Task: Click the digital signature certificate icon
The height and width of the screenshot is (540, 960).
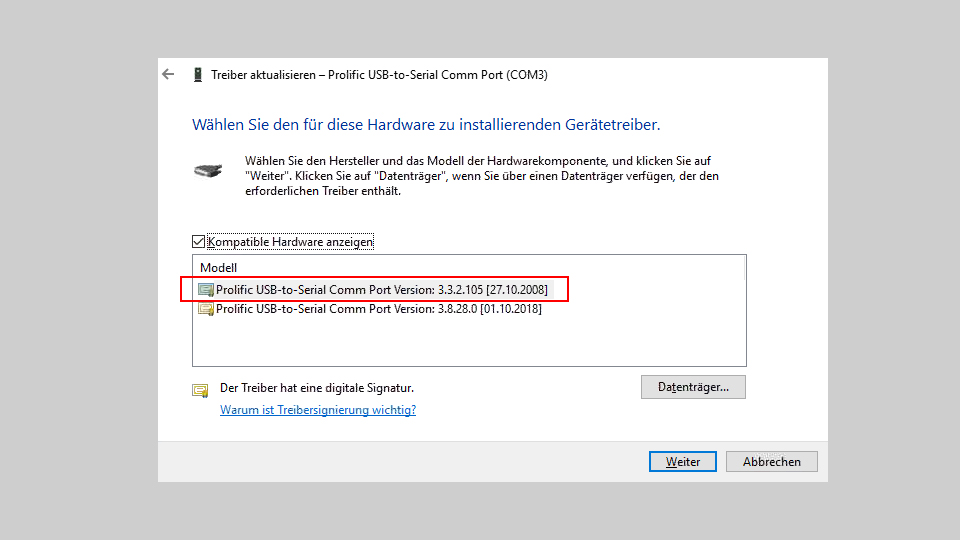Action: 200,390
